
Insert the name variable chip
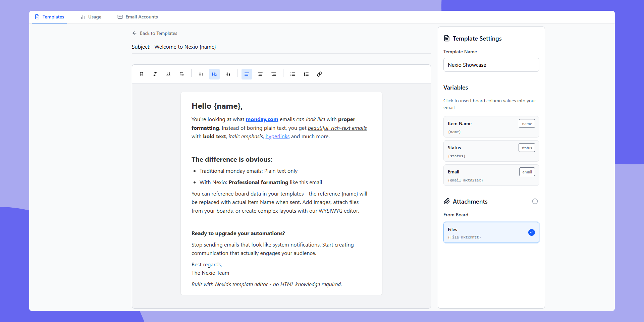tap(527, 124)
